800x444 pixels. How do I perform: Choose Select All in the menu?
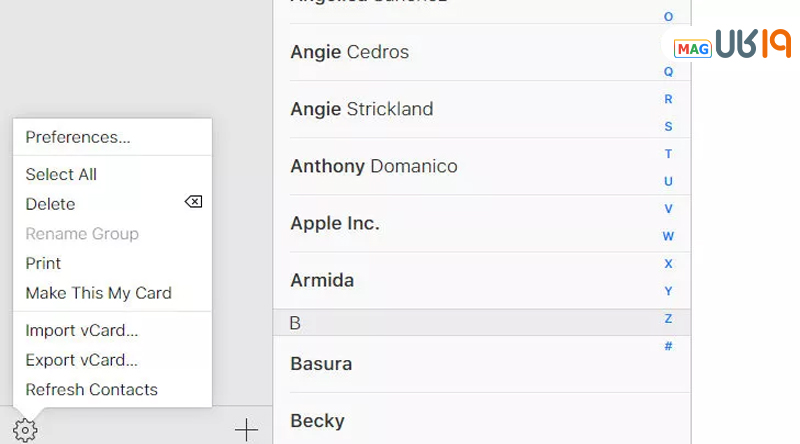tap(61, 174)
